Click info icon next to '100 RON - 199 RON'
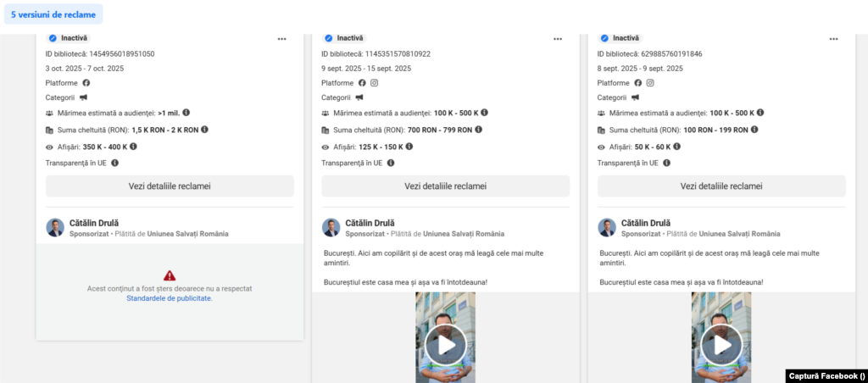The height and width of the screenshot is (383, 868). click(754, 130)
